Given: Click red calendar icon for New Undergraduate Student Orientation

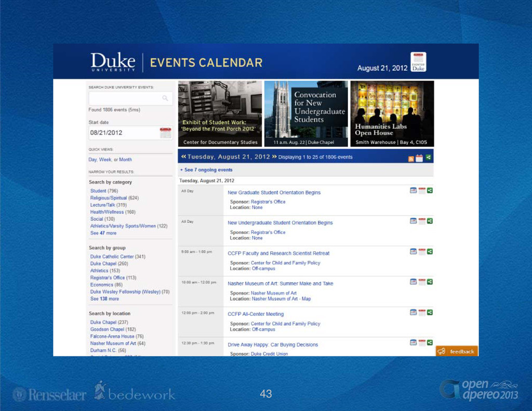Looking at the screenshot, I should click(x=422, y=221).
